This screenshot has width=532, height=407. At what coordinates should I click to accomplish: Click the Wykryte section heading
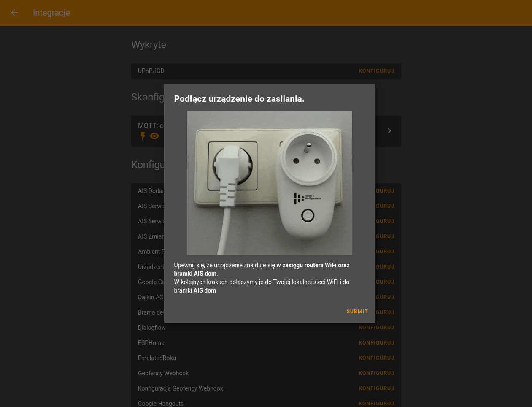149,45
